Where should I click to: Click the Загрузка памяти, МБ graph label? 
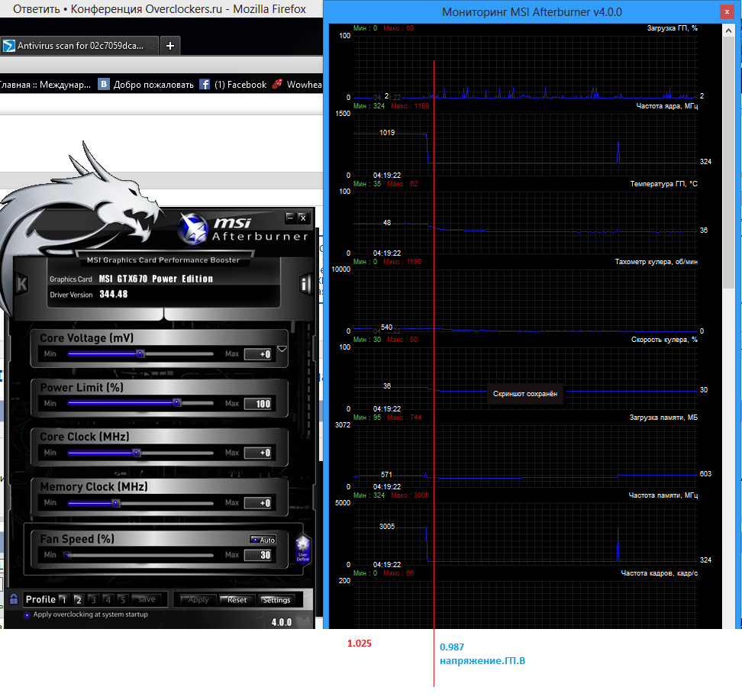coord(663,418)
